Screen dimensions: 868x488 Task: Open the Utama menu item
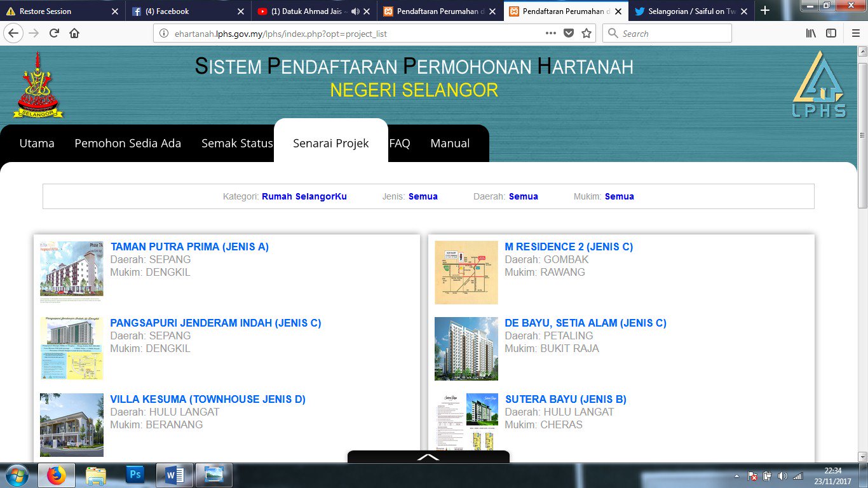pyautogui.click(x=37, y=144)
